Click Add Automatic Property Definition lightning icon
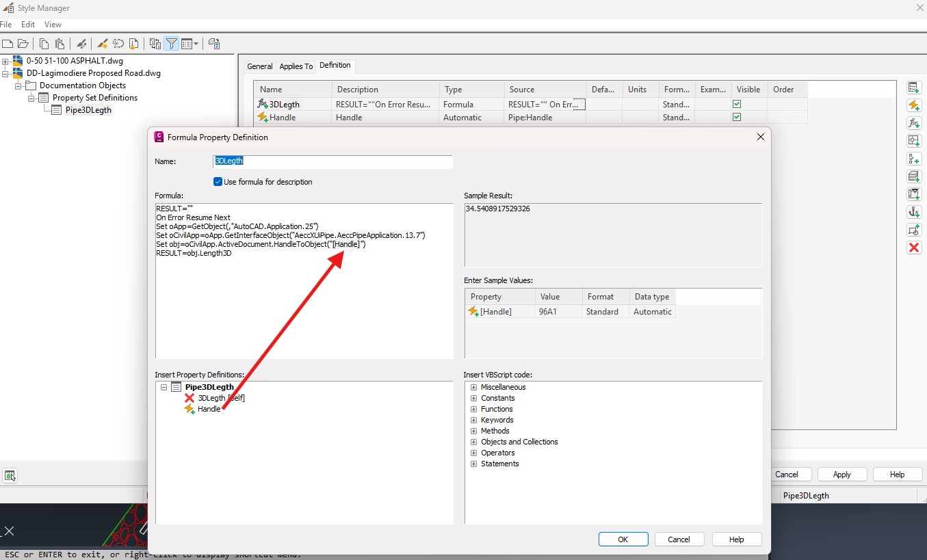Viewport: 927px width, 560px height. tap(914, 105)
